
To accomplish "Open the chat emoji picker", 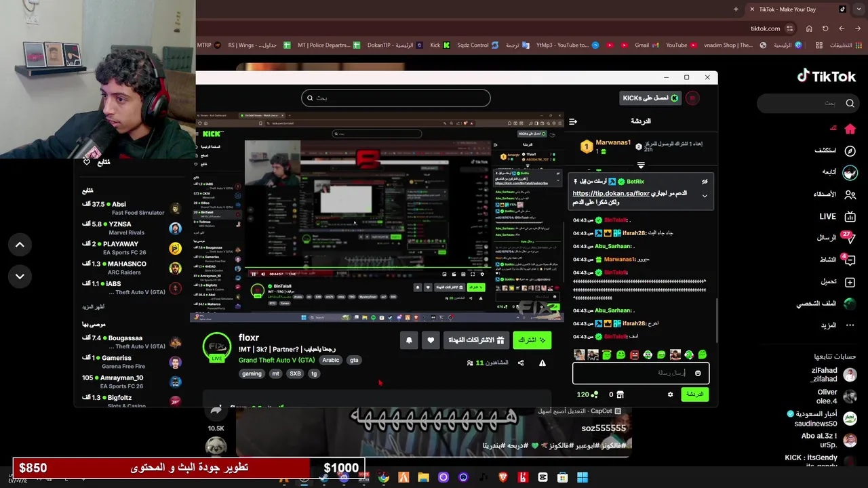I will (698, 373).
